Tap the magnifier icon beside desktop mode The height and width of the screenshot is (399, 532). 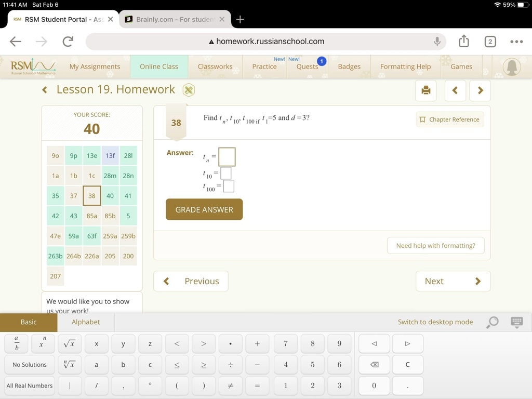point(492,322)
